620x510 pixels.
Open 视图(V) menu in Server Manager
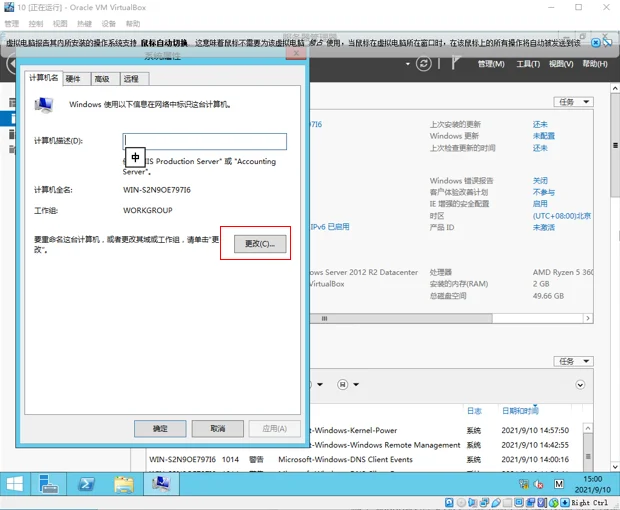561,64
